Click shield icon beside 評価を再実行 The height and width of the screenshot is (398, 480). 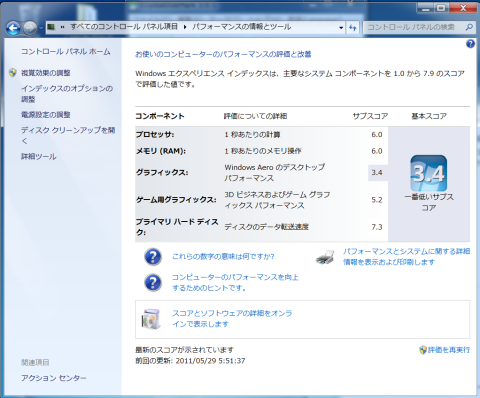[423, 350]
